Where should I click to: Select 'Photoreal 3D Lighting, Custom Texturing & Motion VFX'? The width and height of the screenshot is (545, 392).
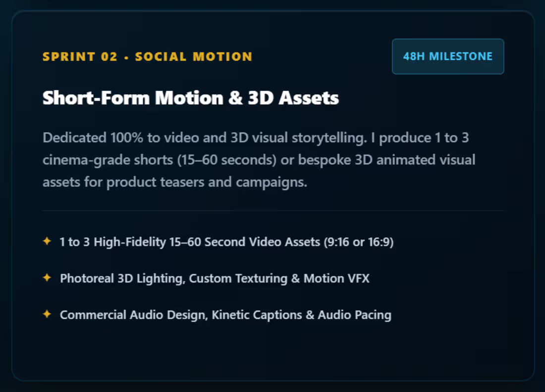pyautogui.click(x=215, y=279)
